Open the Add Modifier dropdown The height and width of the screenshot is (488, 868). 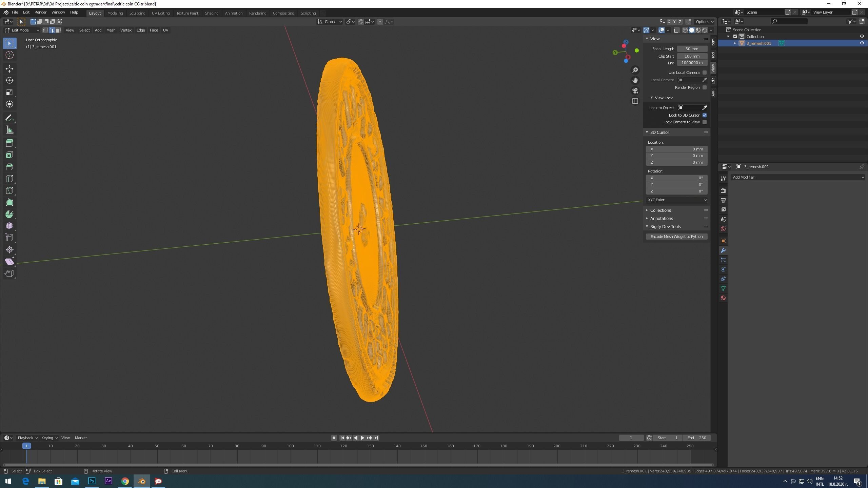coord(797,177)
